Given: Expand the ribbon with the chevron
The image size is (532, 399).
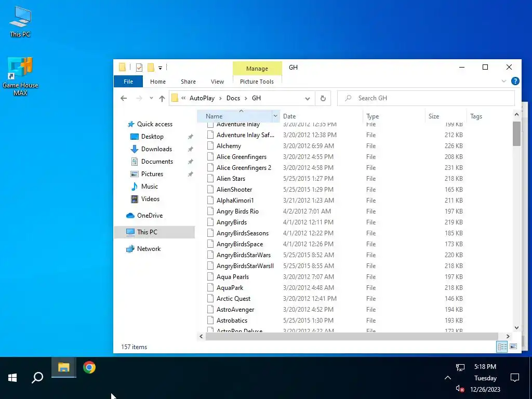Looking at the screenshot, I should [x=504, y=81].
